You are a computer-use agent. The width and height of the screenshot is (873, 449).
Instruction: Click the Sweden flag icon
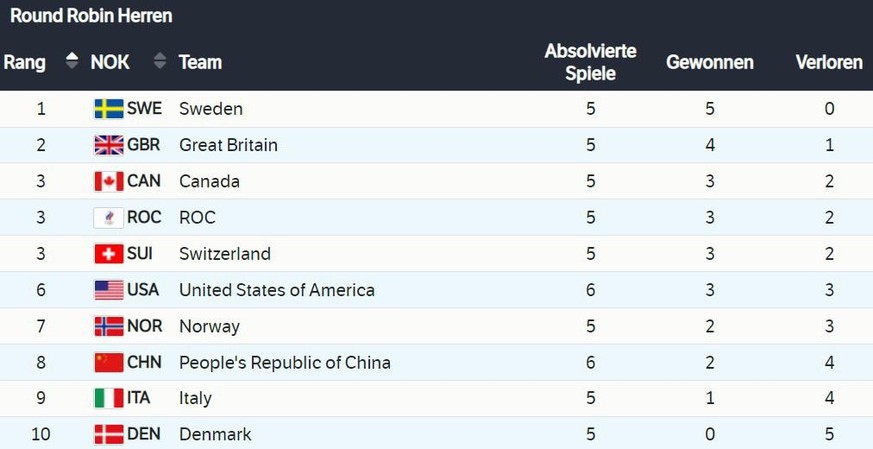point(109,109)
